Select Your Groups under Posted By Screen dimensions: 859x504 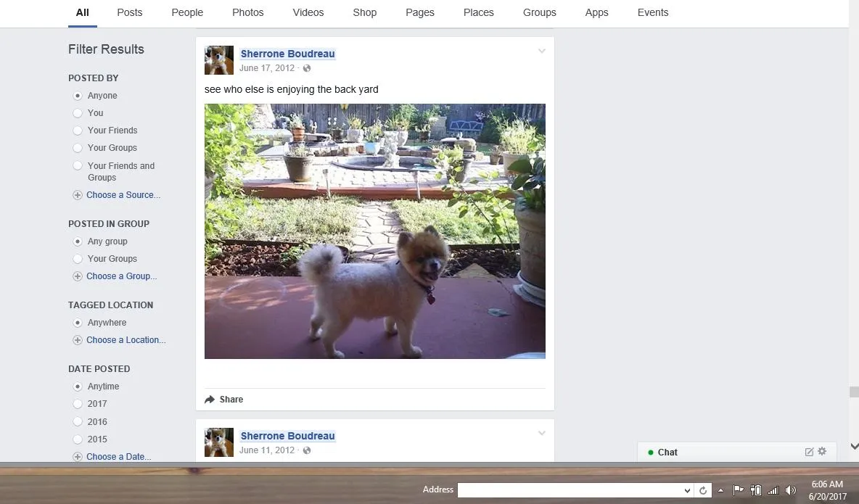tap(78, 148)
